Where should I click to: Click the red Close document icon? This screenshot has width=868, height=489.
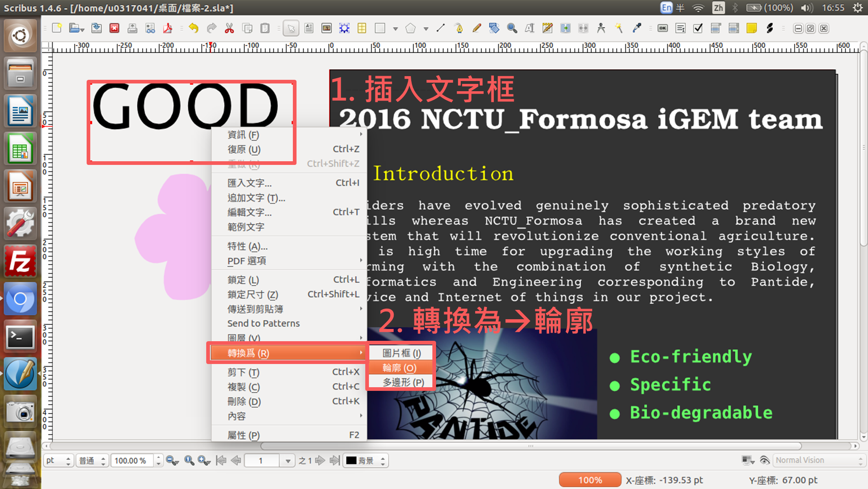pos(115,28)
